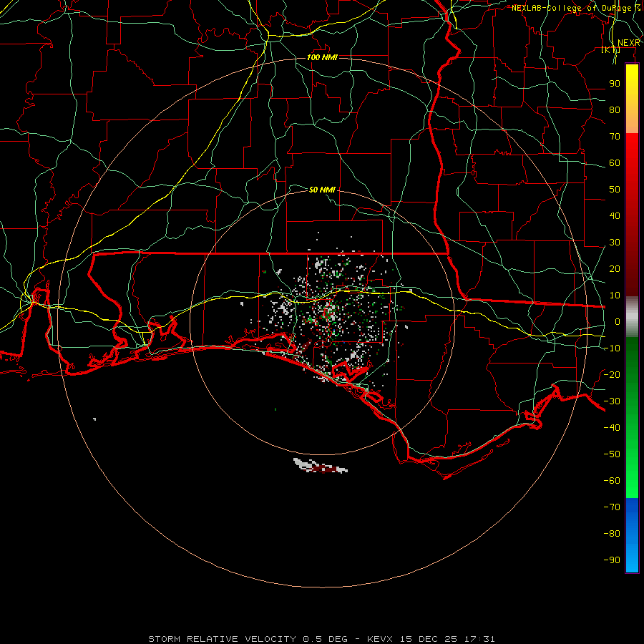The width and height of the screenshot is (644, 644).
Task: Click the 50 NMI range ring label
Action: (322, 190)
